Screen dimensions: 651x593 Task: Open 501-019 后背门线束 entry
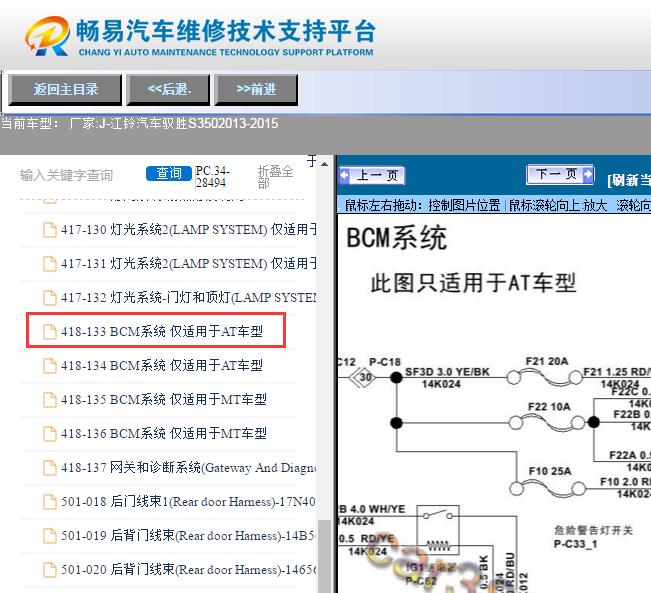point(188,536)
